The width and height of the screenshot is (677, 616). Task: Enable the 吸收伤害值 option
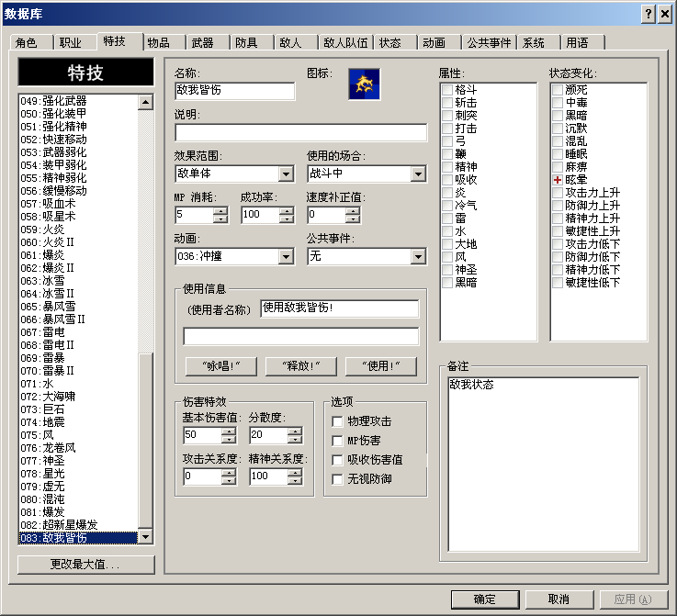pos(337,460)
